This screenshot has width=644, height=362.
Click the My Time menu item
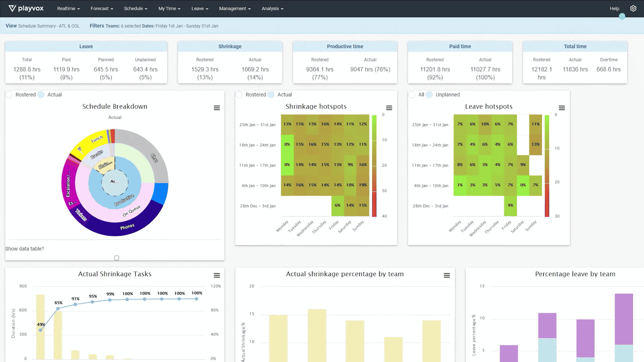[169, 8]
